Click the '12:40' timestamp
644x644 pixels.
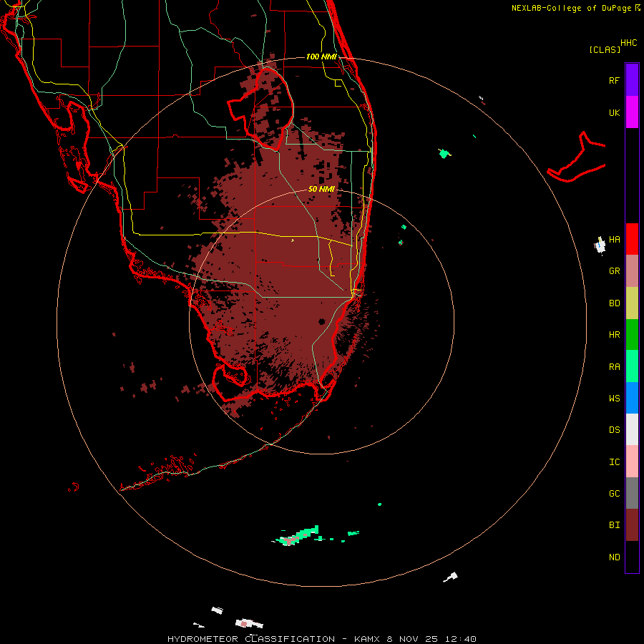[461, 639]
